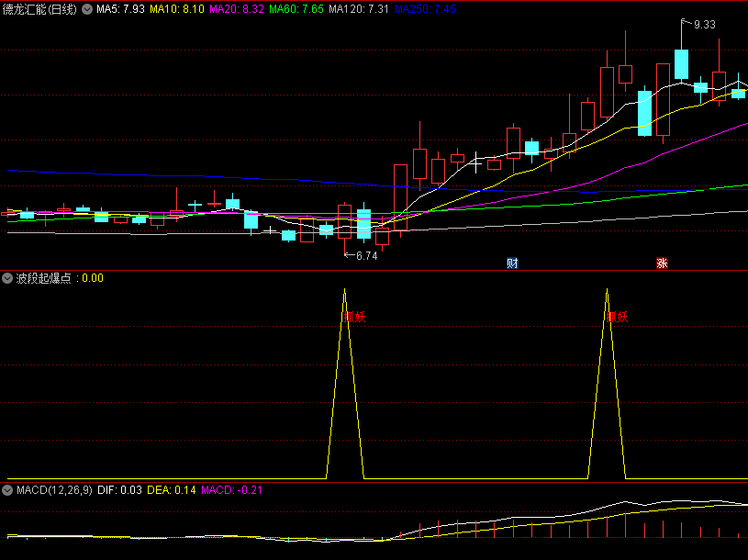This screenshot has width=748, height=560.
Task: Click the MA120: 7.31 label
Action: (x=359, y=9)
